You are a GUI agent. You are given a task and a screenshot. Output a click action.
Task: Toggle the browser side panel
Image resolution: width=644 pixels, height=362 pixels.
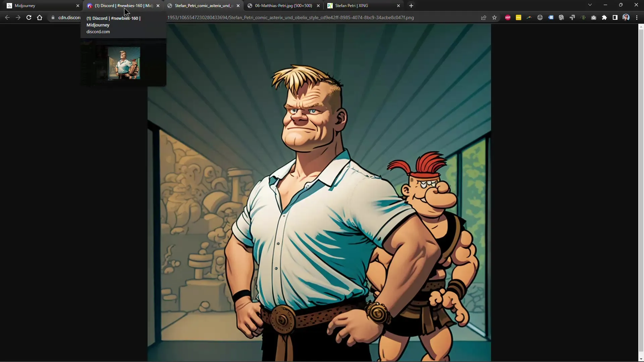[x=615, y=17]
